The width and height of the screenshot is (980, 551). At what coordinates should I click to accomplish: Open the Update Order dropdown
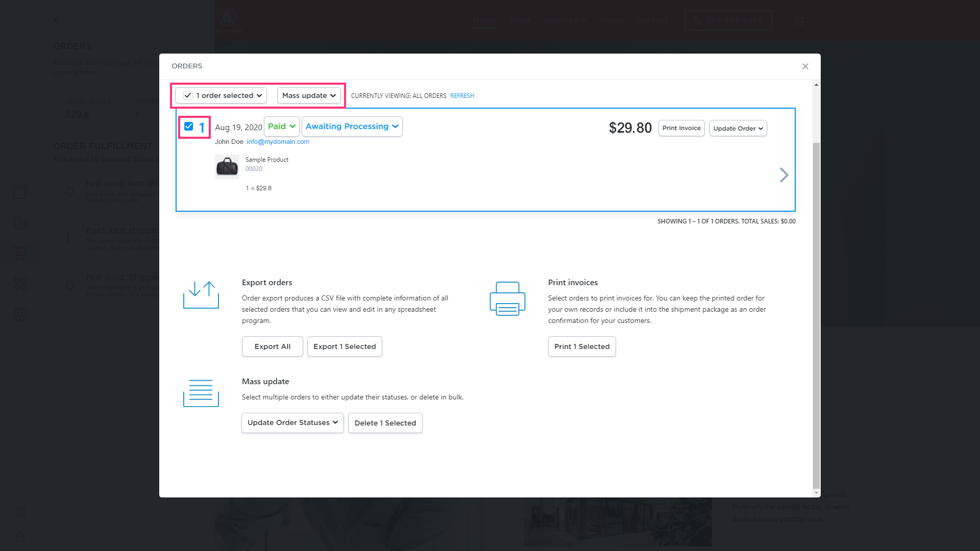(x=738, y=128)
